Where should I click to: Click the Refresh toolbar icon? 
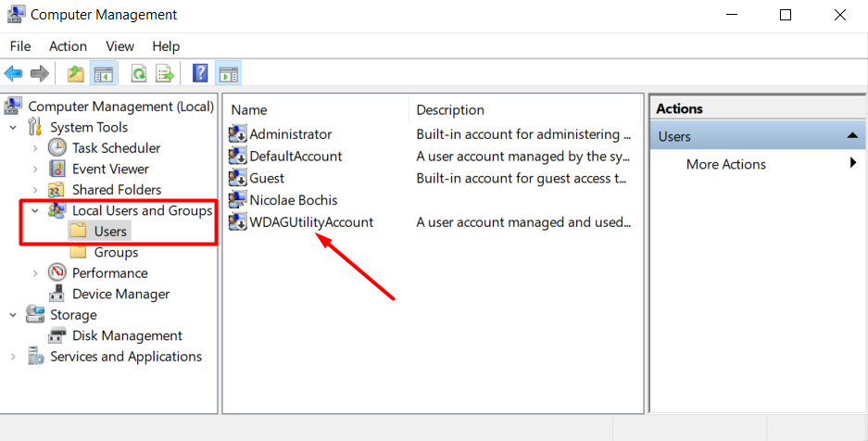(139, 73)
